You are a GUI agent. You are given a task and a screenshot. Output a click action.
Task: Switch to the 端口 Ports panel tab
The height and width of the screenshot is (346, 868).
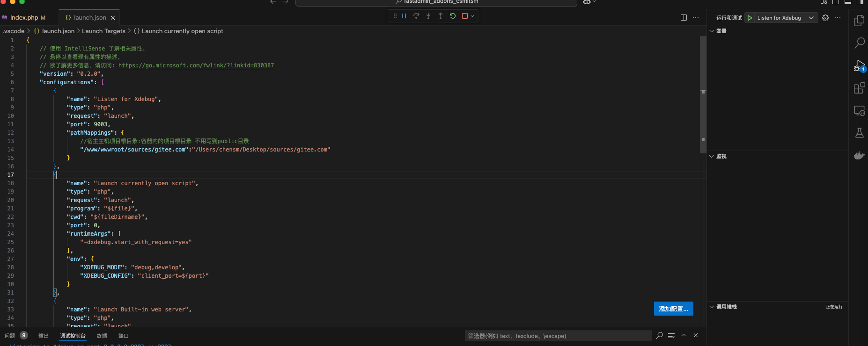coord(124,336)
